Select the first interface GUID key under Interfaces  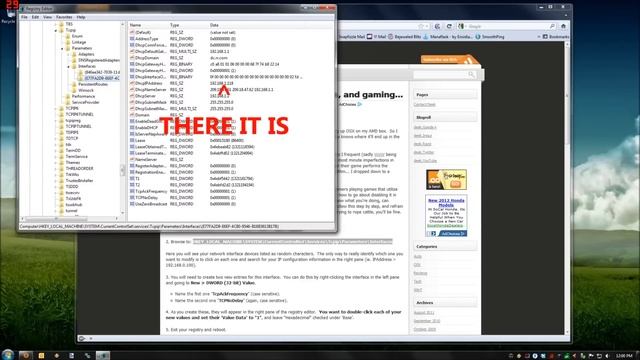point(102,72)
